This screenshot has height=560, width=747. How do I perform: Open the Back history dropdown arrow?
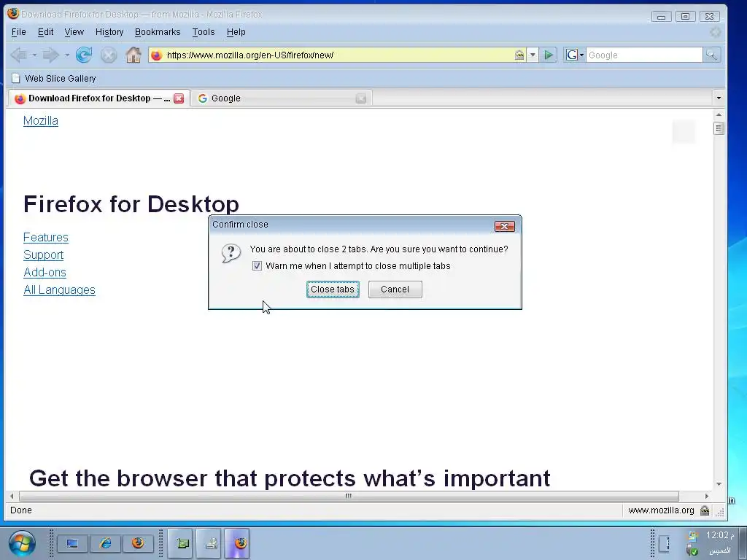point(34,55)
